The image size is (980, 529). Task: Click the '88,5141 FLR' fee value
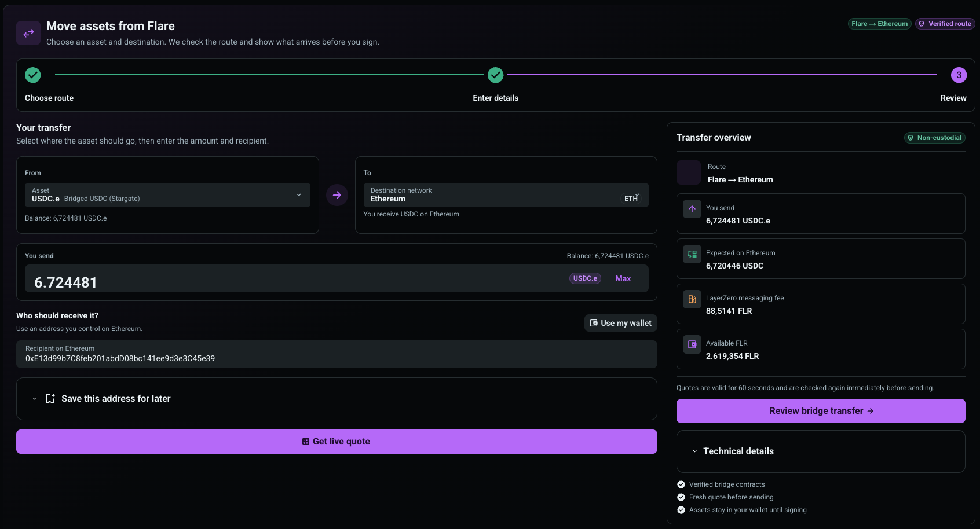(x=729, y=311)
